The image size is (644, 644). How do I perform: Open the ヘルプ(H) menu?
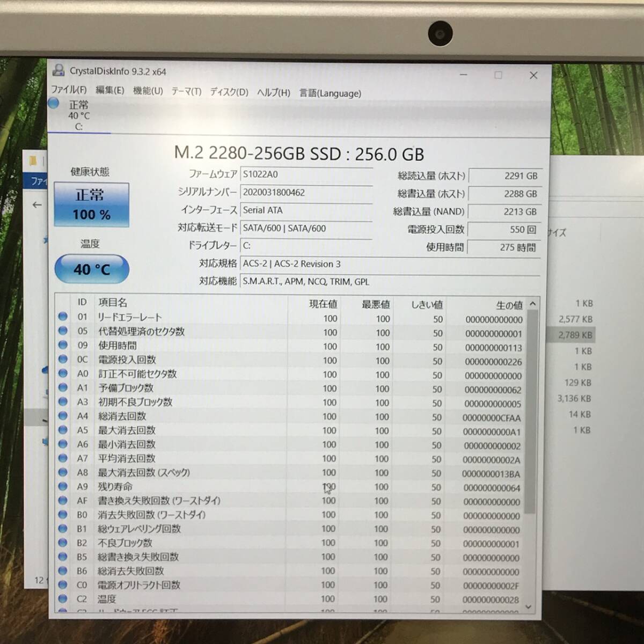[x=274, y=92]
